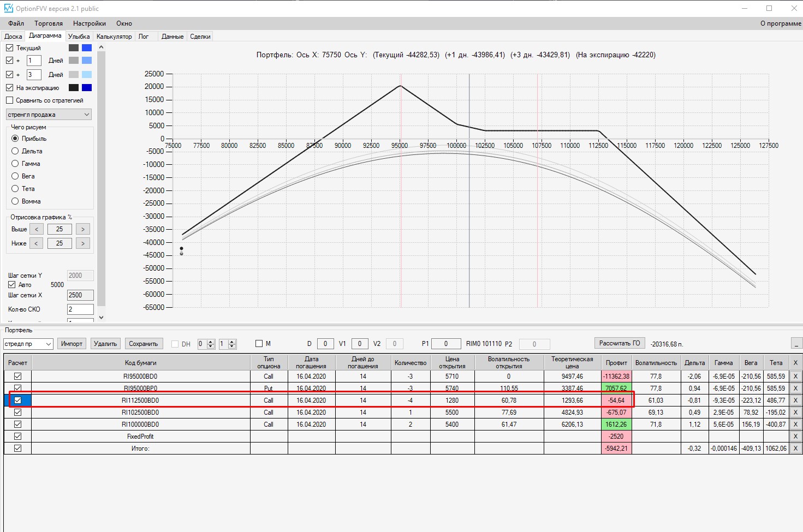Viewport: 803px width, 532px height.
Task: Select the Тета radio button
Action: click(15, 189)
